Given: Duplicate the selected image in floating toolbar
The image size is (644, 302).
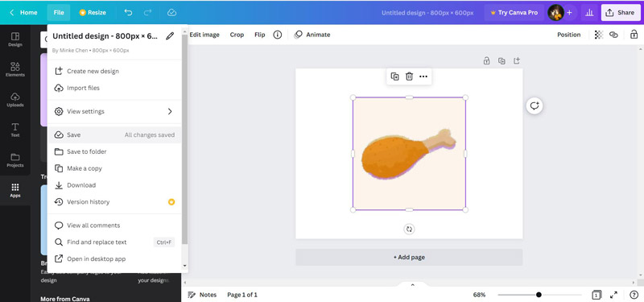Looking at the screenshot, I should 394,77.
